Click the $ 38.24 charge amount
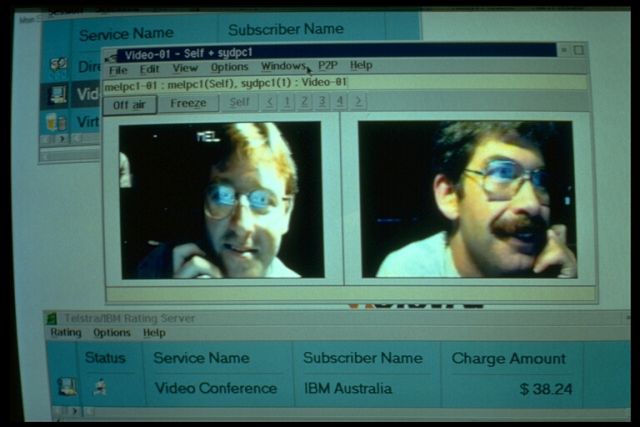Image resolution: width=640 pixels, height=427 pixels. pyautogui.click(x=546, y=389)
